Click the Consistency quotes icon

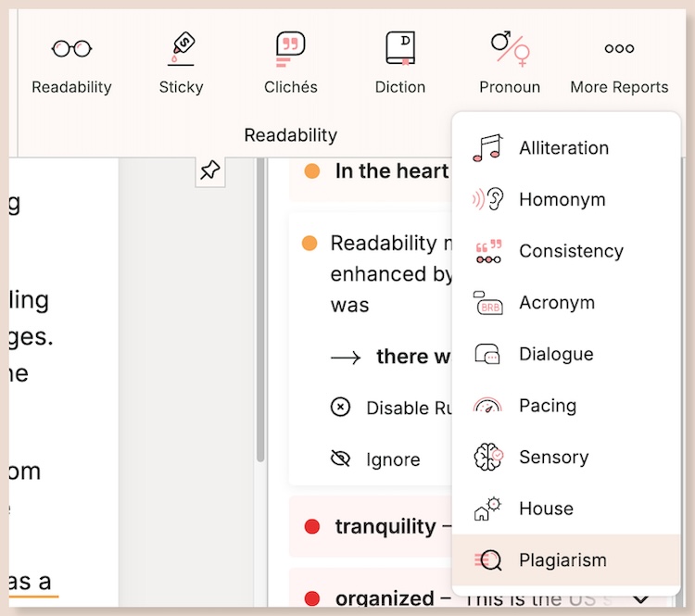point(488,251)
